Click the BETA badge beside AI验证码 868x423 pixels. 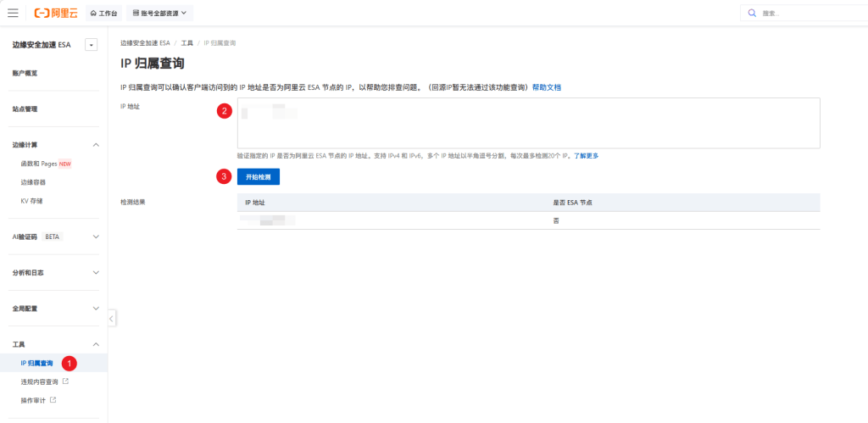tap(52, 237)
